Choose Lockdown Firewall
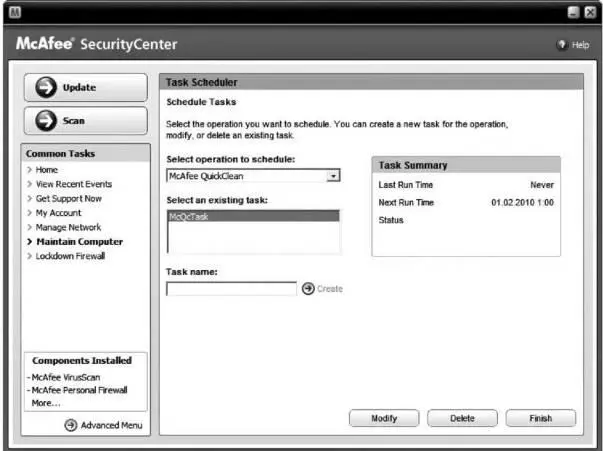The image size is (603, 451). click(x=70, y=256)
